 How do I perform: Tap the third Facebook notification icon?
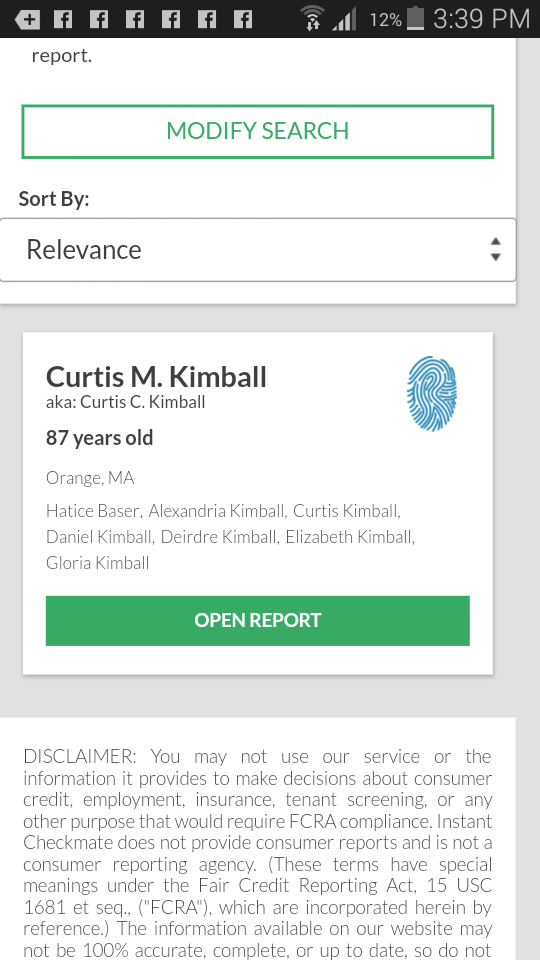pyautogui.click(x=135, y=20)
